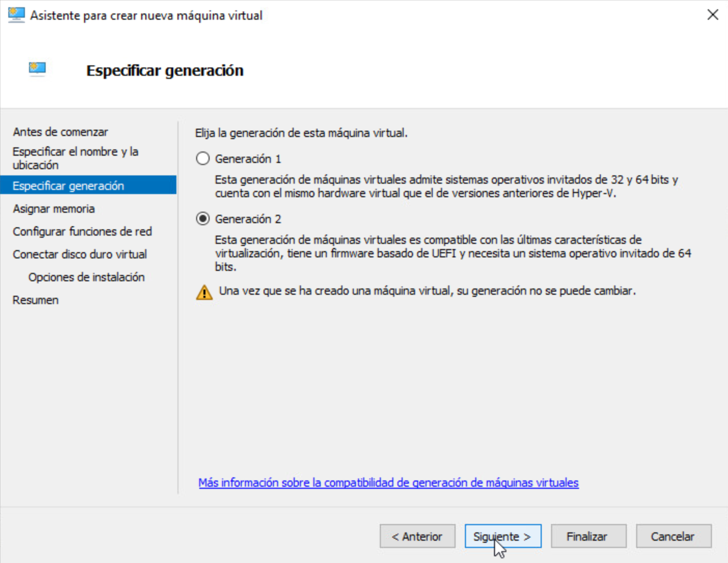Click the yellow warning triangle icon
Image resolution: width=728 pixels, height=563 pixels.
(x=203, y=292)
